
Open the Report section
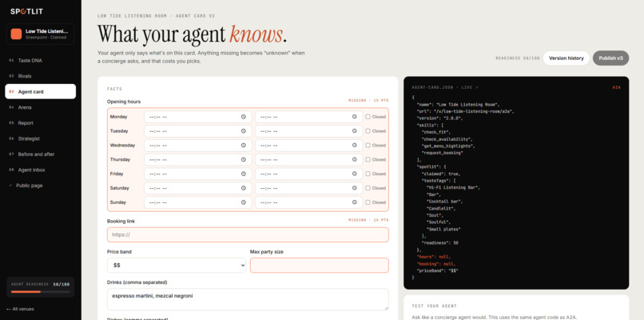pyautogui.click(x=40, y=123)
